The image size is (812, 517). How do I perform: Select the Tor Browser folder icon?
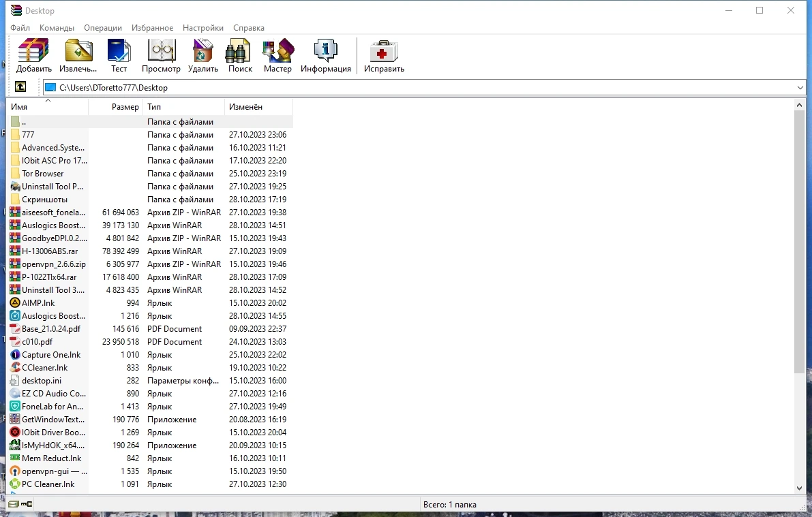pos(15,174)
